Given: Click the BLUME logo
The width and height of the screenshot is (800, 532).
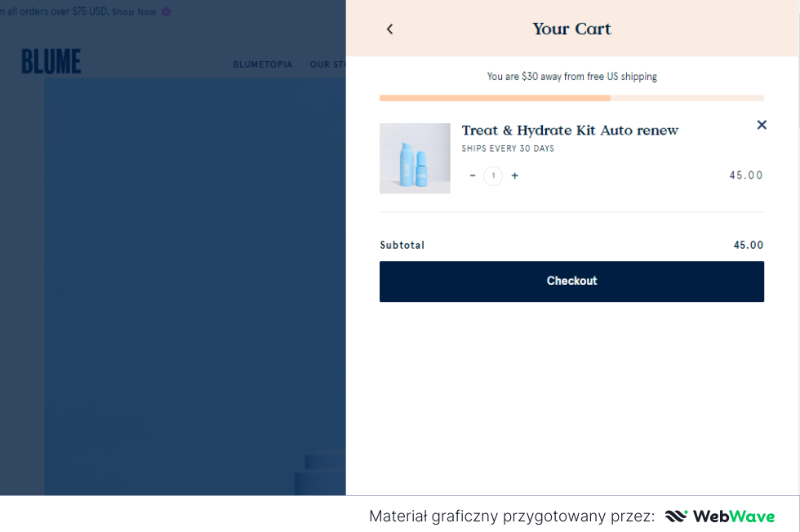Looking at the screenshot, I should point(51,62).
